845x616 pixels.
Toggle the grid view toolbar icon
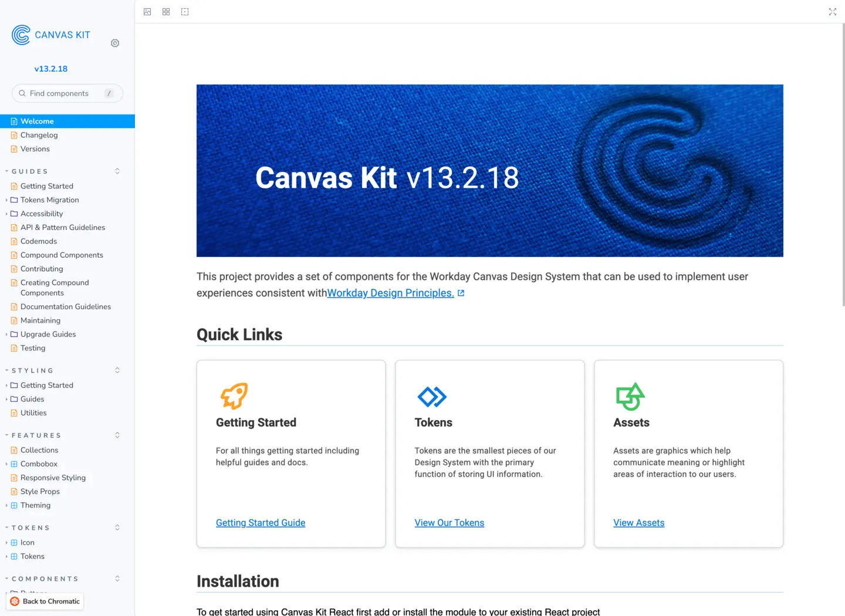(166, 12)
